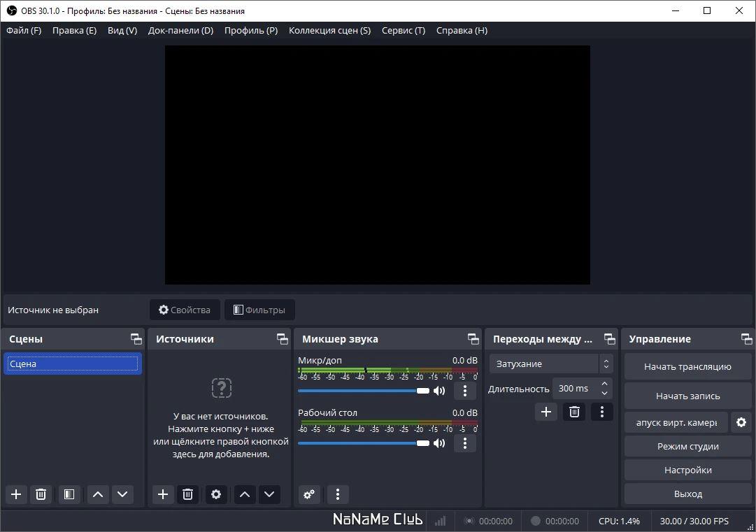The width and height of the screenshot is (756, 532).
Task: Open virtual camera settings gear icon
Action: [x=741, y=423]
